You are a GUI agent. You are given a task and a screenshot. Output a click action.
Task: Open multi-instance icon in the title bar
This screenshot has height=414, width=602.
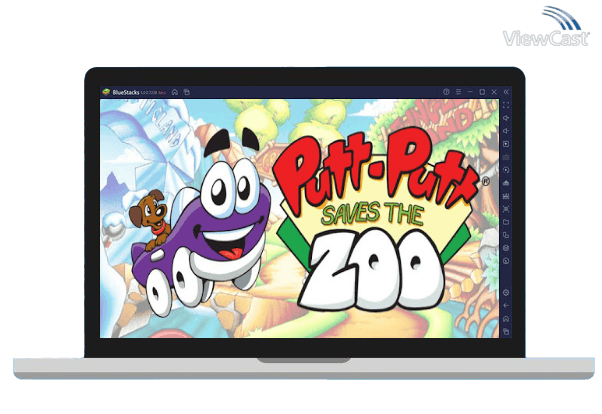point(187,92)
